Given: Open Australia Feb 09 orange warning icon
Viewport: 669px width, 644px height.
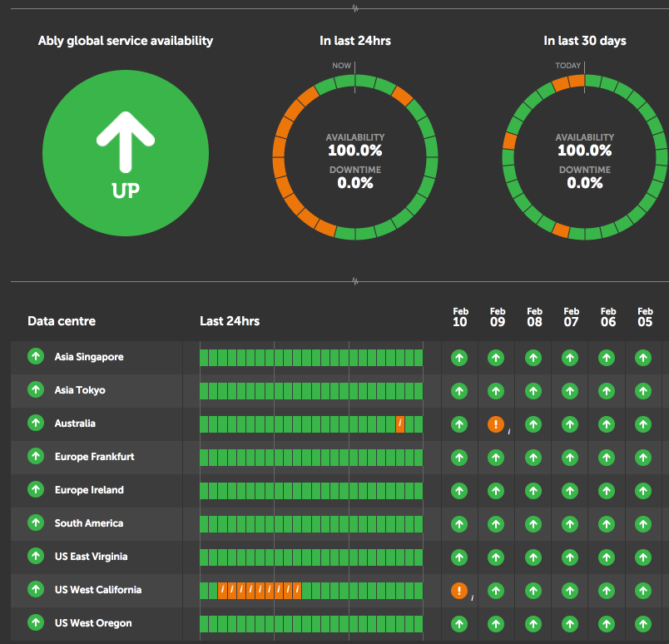Looking at the screenshot, I should pos(496,424).
